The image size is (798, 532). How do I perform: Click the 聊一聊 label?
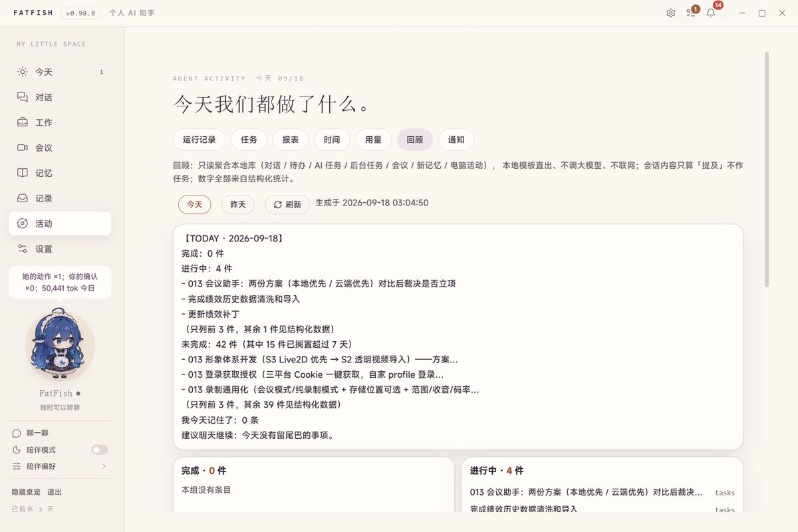click(x=37, y=433)
